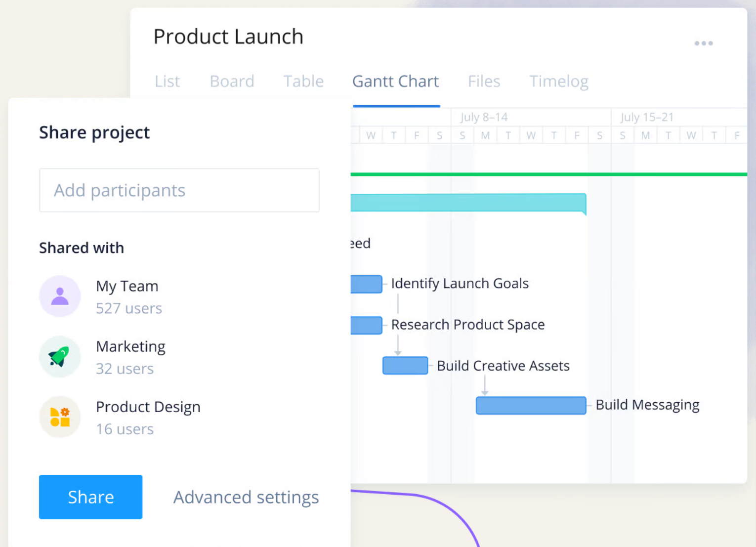Click the Product Design group name
This screenshot has width=756, height=547.
pyautogui.click(x=148, y=407)
